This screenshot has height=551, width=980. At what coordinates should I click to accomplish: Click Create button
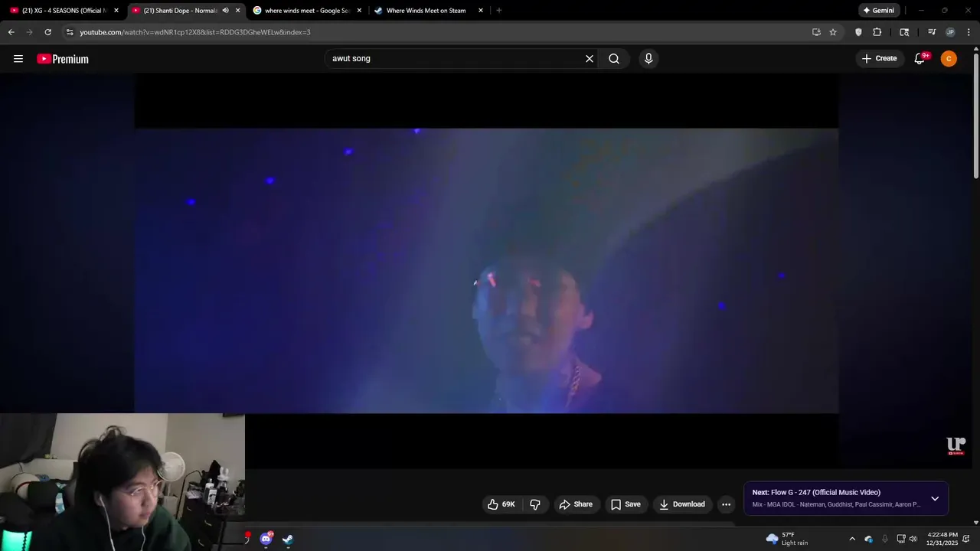click(x=879, y=58)
